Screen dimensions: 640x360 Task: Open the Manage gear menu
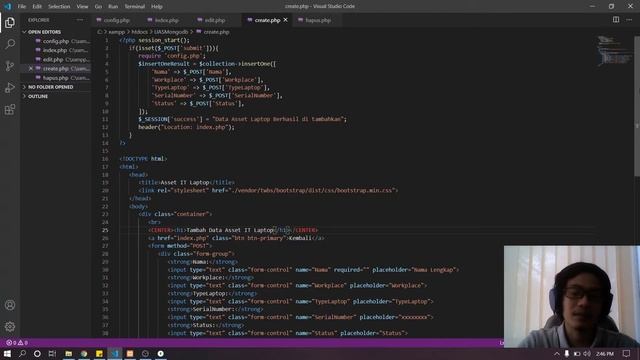click(x=10, y=327)
